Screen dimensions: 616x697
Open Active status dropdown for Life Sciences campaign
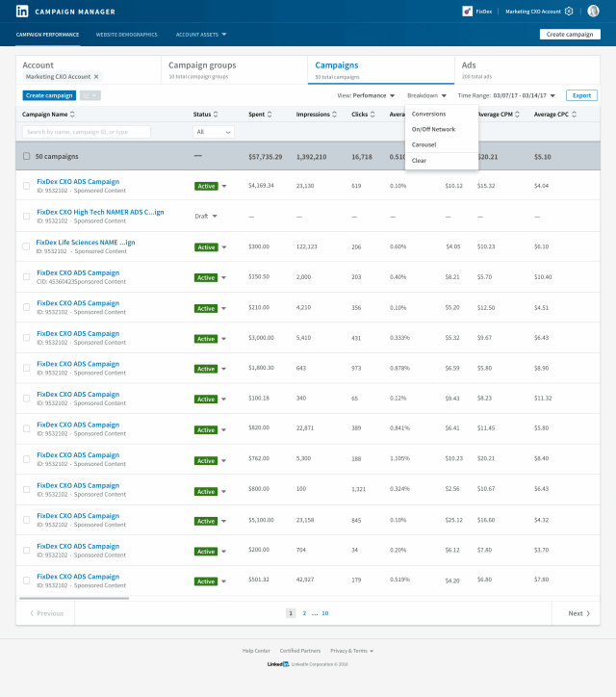point(224,247)
